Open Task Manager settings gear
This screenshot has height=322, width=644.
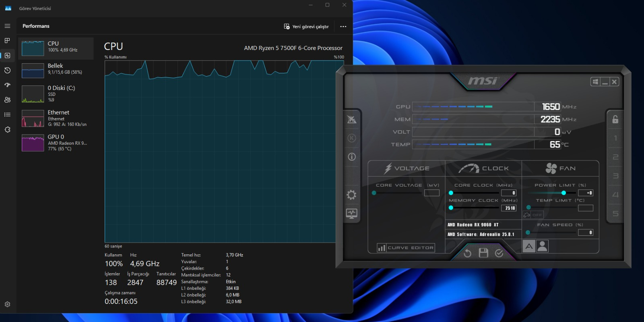7,304
